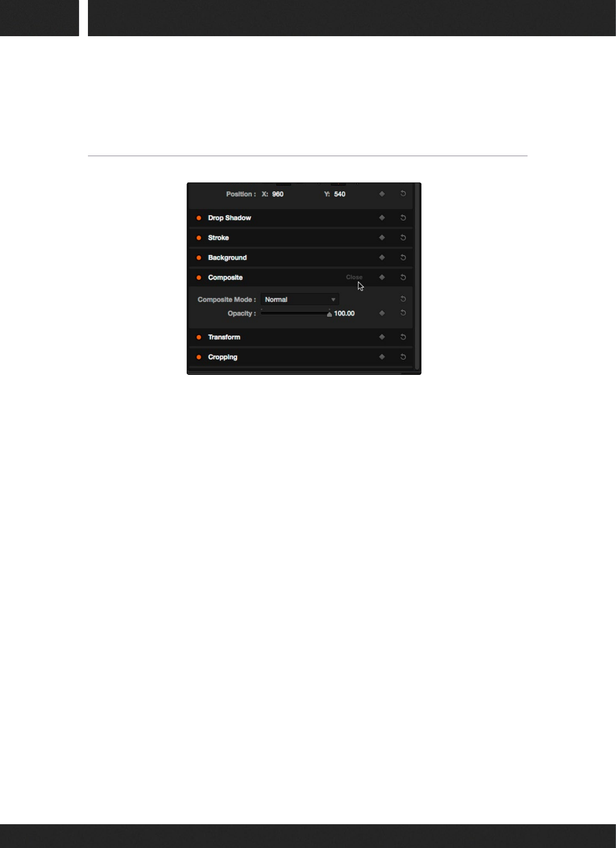Disable the Stroke effect orange dot

[199, 237]
